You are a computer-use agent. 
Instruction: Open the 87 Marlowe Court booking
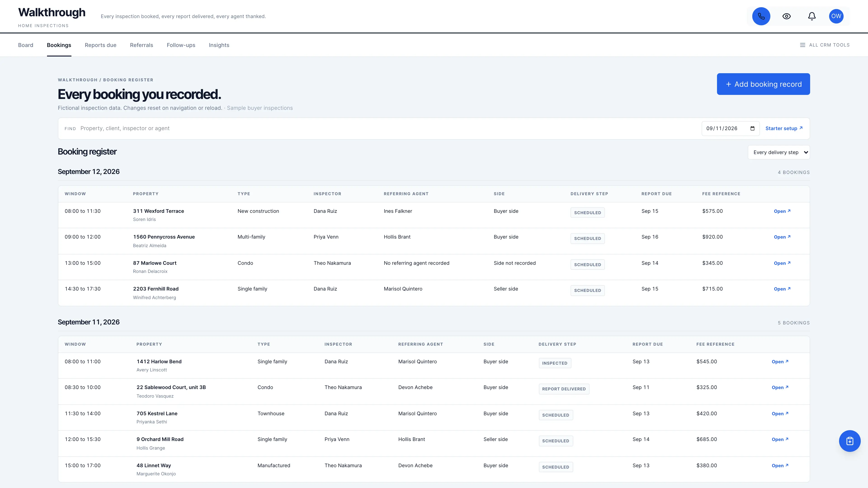click(x=782, y=263)
